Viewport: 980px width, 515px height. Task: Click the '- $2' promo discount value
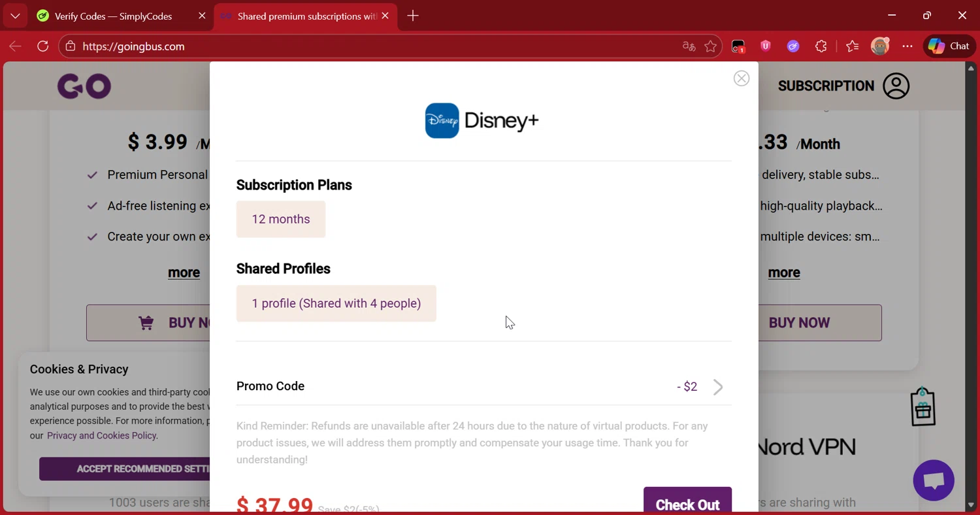point(687,387)
